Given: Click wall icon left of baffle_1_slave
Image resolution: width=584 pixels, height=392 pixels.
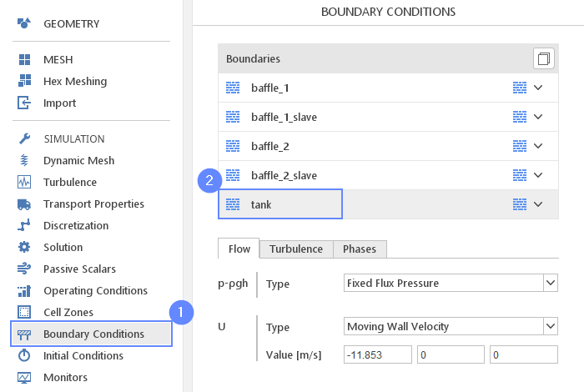Looking at the screenshot, I should click(x=233, y=117).
